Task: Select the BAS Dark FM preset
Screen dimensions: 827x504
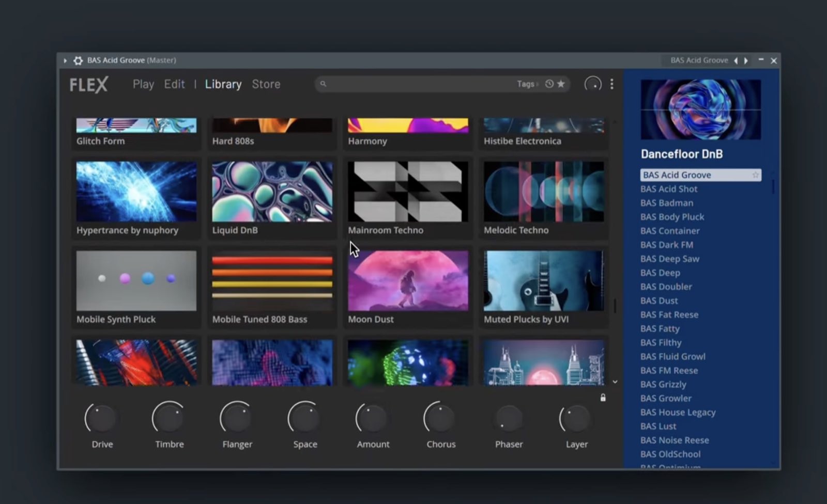Action: (667, 245)
